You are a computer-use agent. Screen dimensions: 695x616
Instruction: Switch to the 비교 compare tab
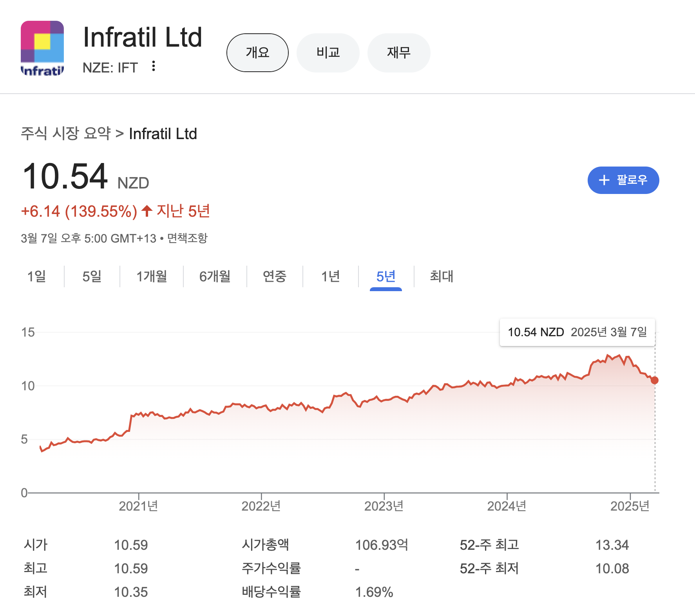pyautogui.click(x=328, y=53)
